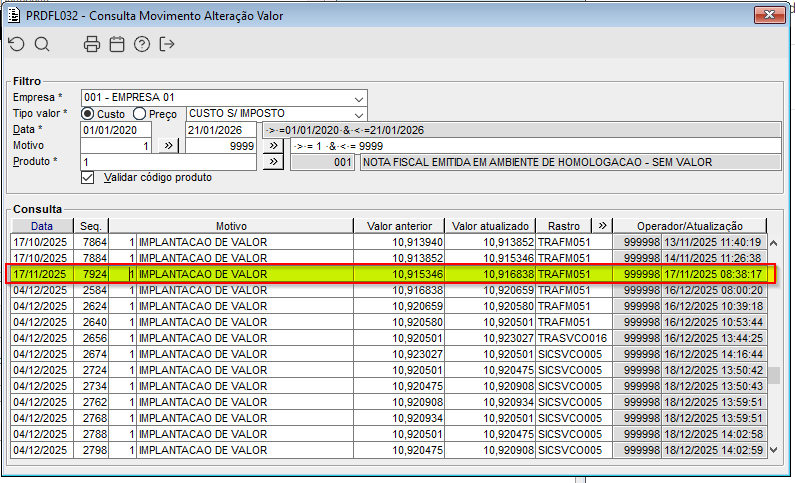Click the Rastro column header
Viewport: 795px width, 483px height.
(564, 226)
